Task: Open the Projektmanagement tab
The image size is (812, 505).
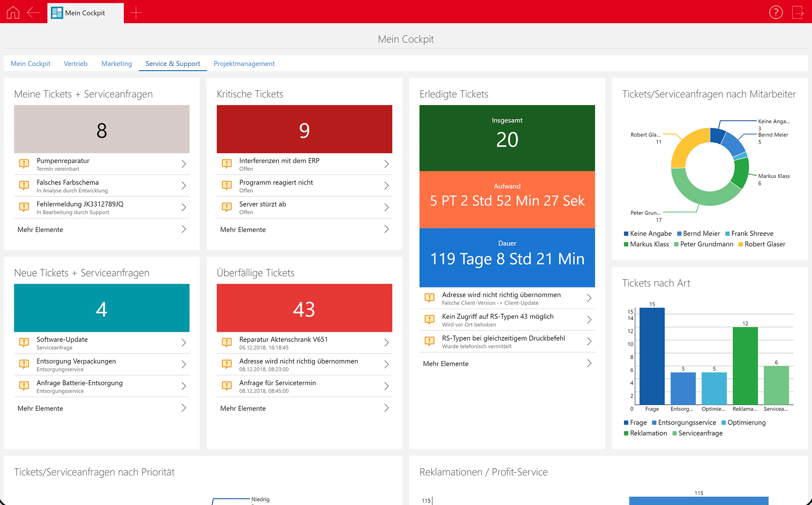Action: (244, 63)
